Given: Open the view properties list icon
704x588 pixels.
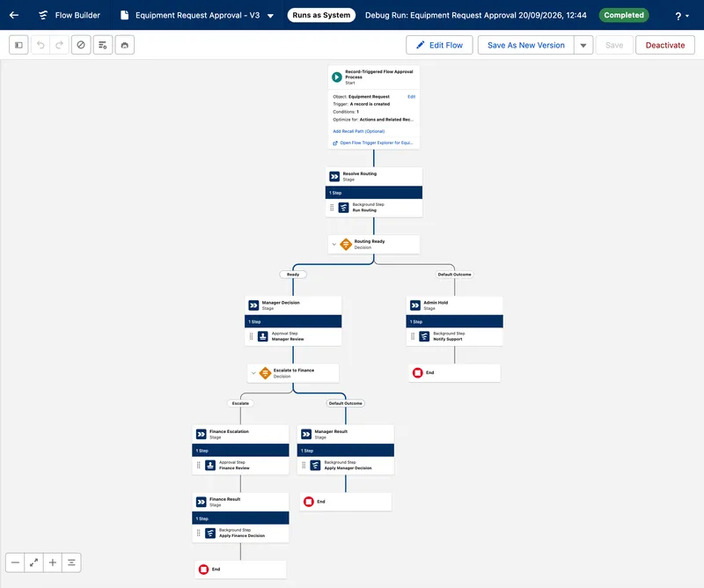Looking at the screenshot, I should coord(103,45).
